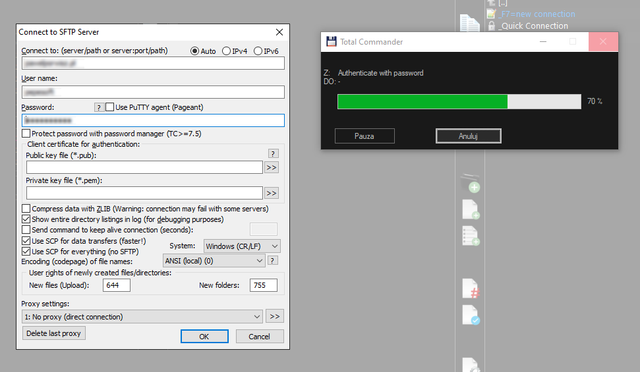
Task: Click the file icon with red hash
Action: [x=471, y=289]
